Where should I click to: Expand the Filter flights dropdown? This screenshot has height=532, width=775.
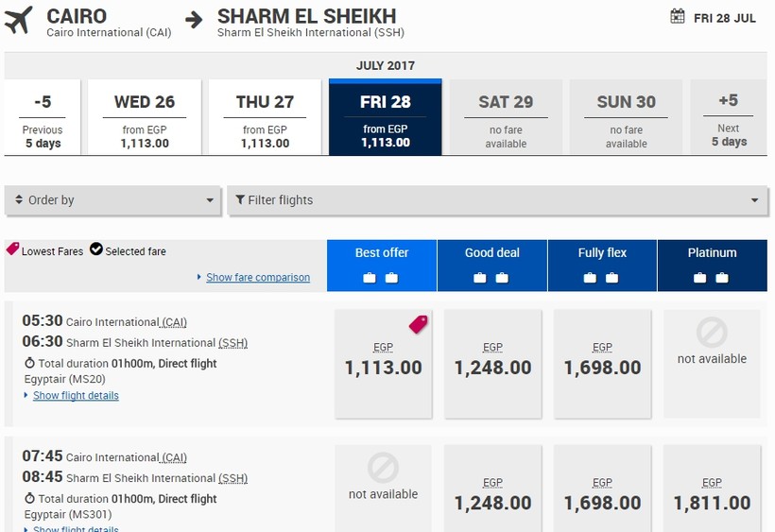click(x=497, y=200)
